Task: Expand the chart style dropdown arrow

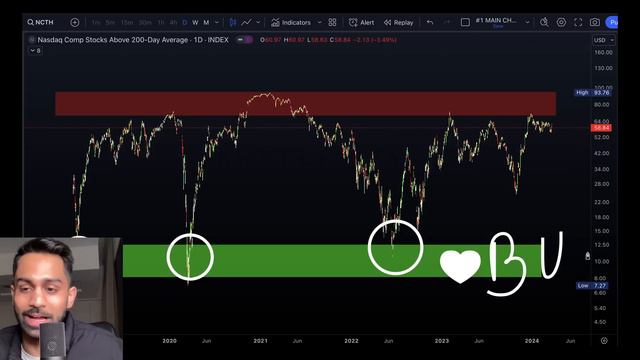Action: point(258,22)
